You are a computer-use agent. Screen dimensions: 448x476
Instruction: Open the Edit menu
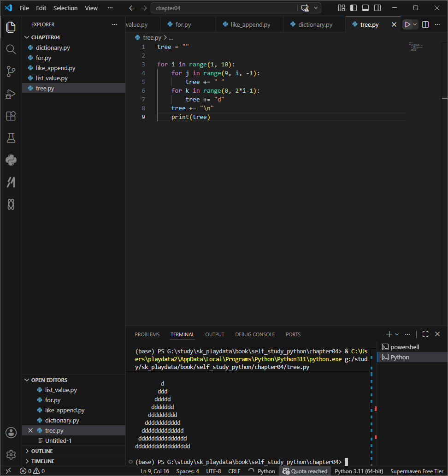[41, 8]
